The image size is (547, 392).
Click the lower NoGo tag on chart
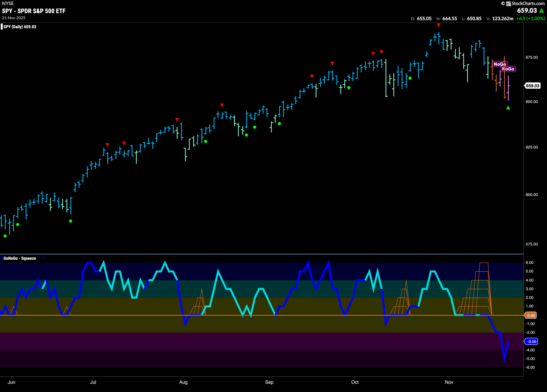click(508, 69)
